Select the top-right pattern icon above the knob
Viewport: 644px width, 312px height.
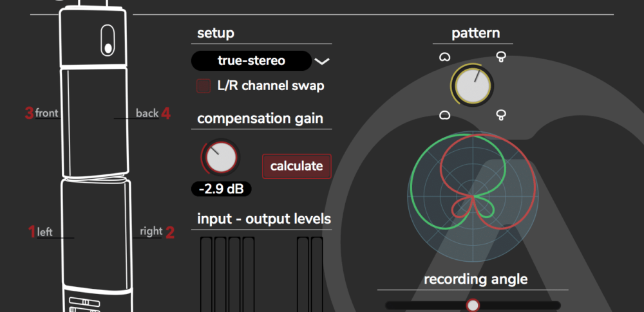click(500, 57)
